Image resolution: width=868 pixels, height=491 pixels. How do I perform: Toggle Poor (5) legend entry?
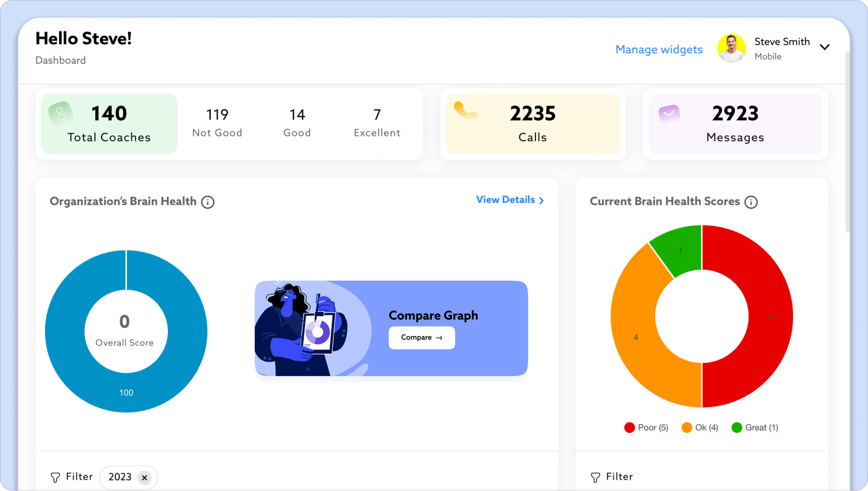tap(646, 427)
